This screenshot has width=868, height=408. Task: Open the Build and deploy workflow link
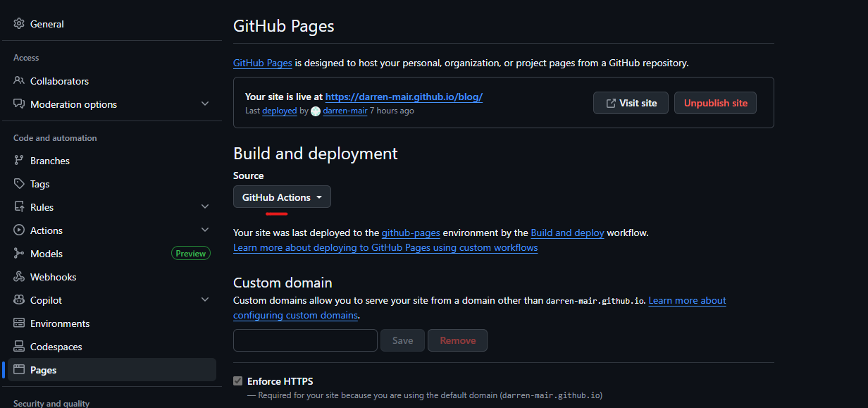tap(567, 233)
